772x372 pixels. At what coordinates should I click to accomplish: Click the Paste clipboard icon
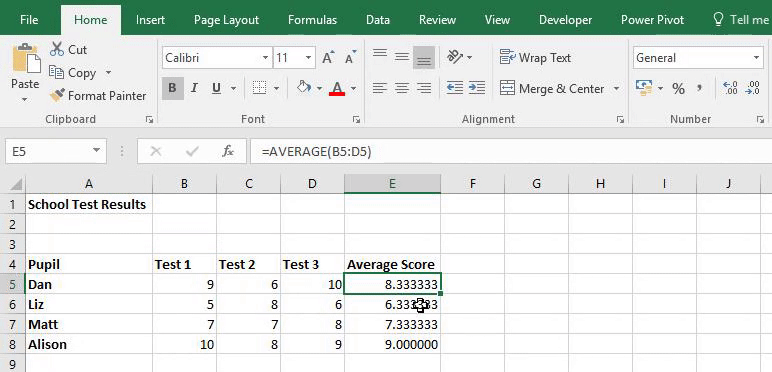pos(26,59)
